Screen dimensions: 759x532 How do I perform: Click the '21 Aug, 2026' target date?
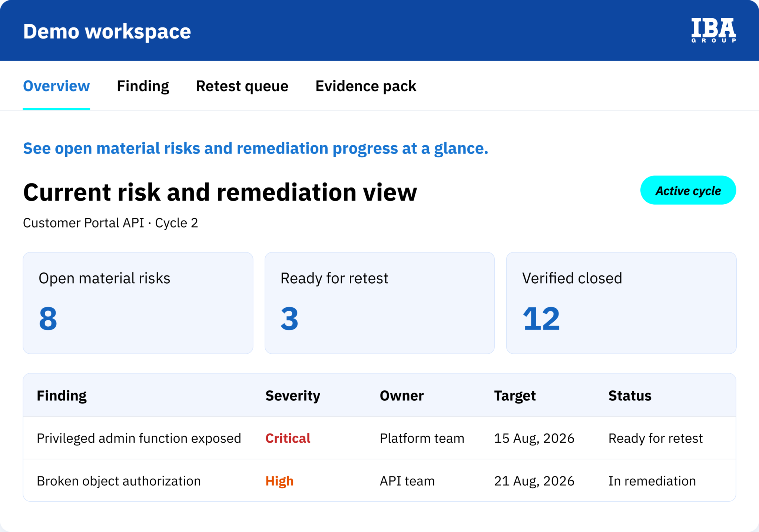[x=534, y=481]
